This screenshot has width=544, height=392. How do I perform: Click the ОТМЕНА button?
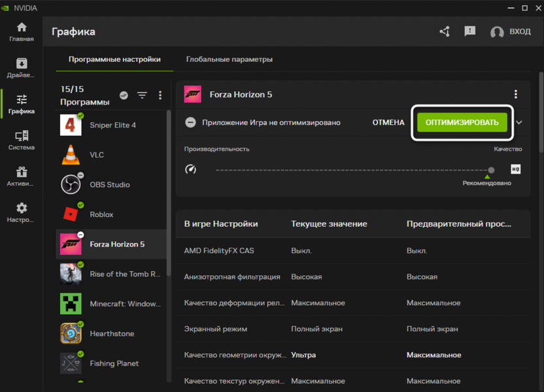coord(388,122)
